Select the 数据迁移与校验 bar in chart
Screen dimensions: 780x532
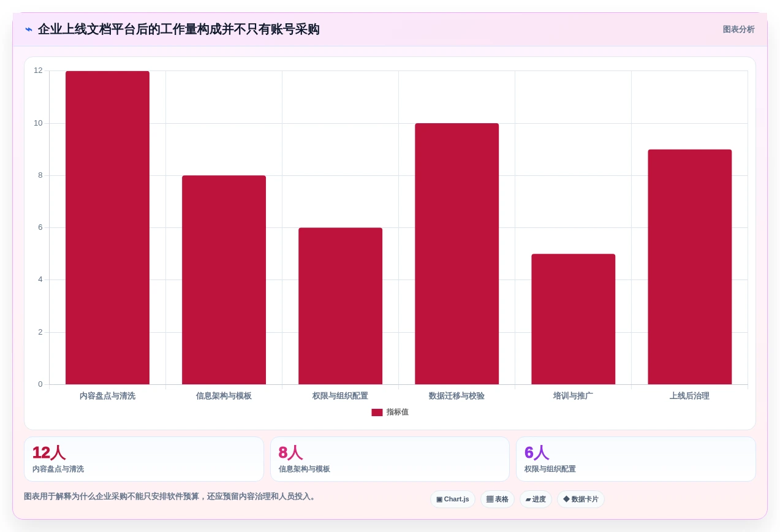456,254
